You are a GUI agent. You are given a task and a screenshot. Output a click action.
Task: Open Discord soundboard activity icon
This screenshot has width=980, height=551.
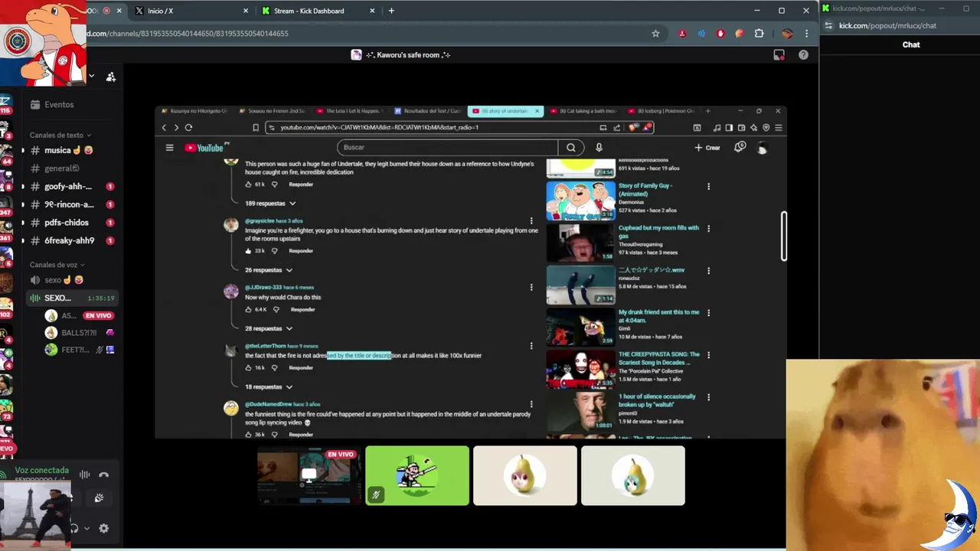(x=99, y=498)
